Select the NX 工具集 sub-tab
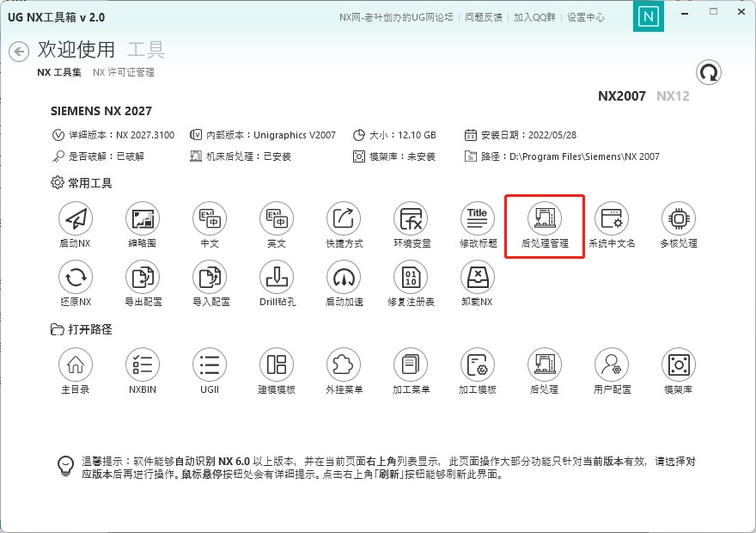Image resolution: width=756 pixels, height=533 pixels. (59, 72)
